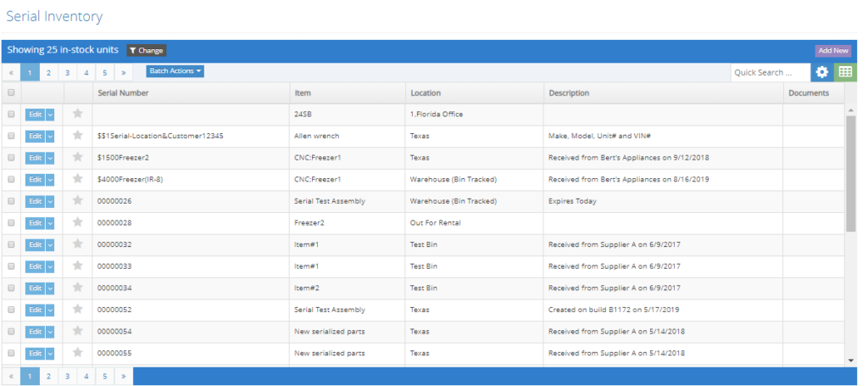Click the green grid view icon
Viewport: 868px width, 386px height.
(845, 72)
